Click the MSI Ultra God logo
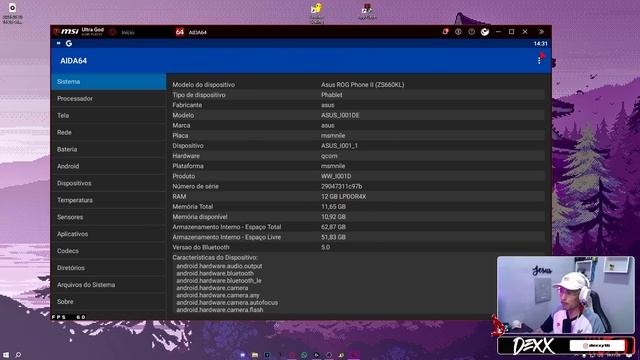Screen dimensions: 640x360 [x=78, y=31]
